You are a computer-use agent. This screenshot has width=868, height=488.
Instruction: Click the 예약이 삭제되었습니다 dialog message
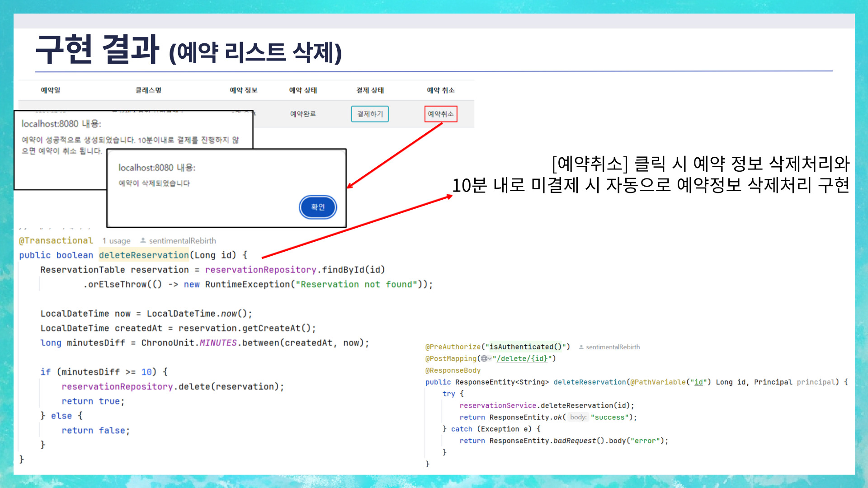point(154,183)
